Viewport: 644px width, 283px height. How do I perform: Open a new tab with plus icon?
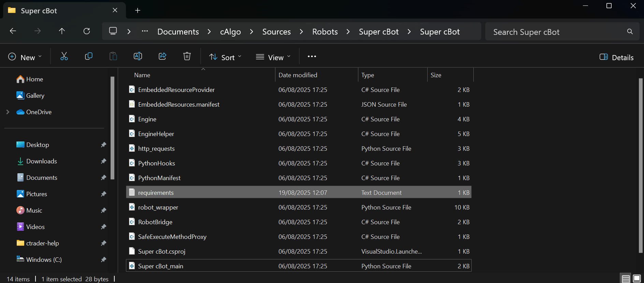coord(138,11)
